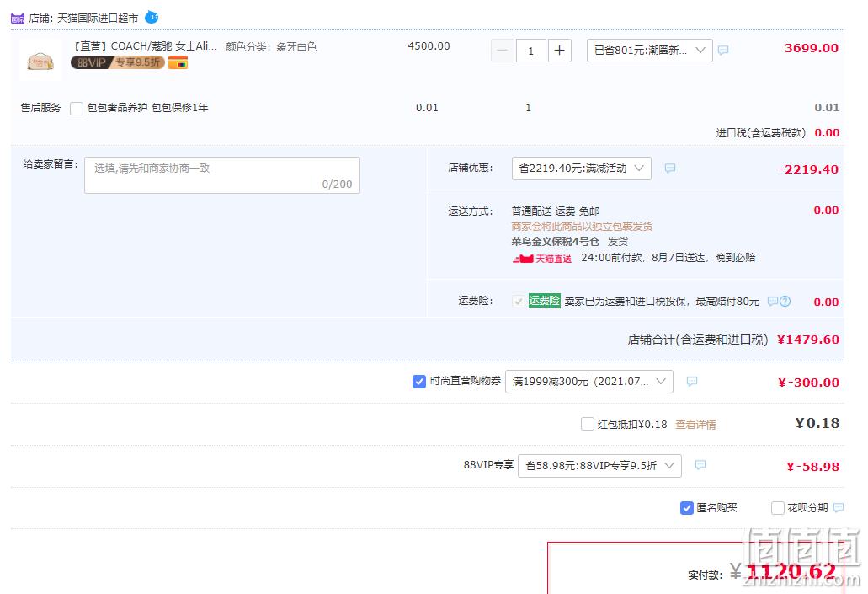Click the 商家会将此商品以独立包裹发货 notice
This screenshot has height=594, width=868.
[x=582, y=226]
